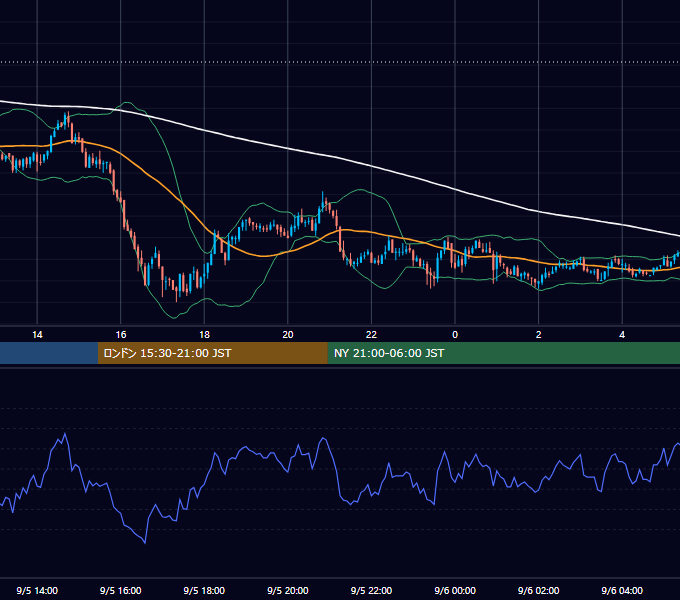Click the 22 hour label on price chart axis

371,335
